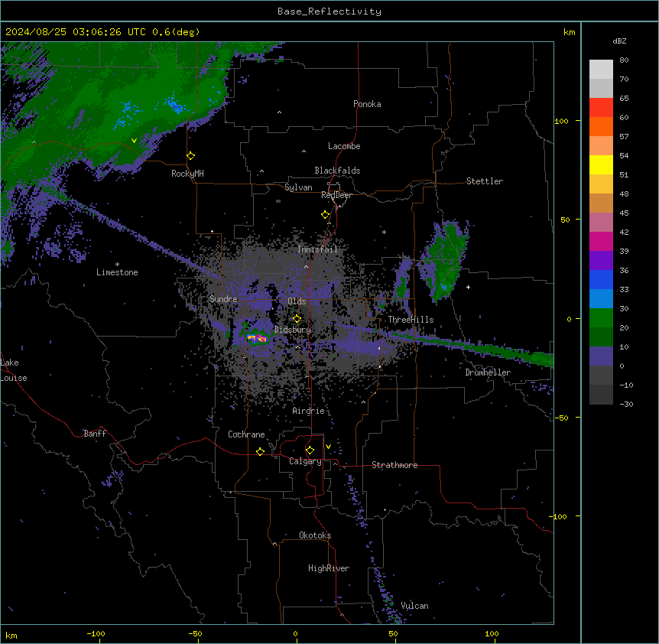Select the RedDeer label
Image resolution: width=659 pixels, height=644 pixels.
336,195
